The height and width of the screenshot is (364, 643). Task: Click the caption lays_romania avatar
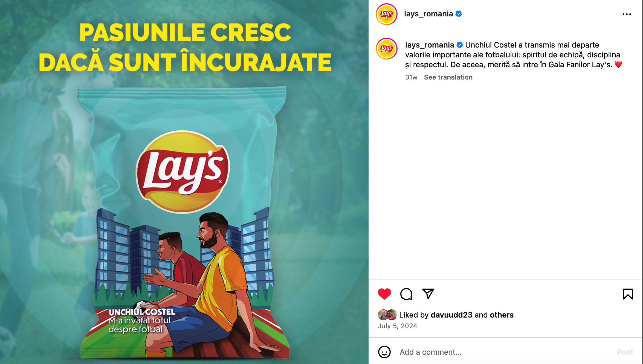pos(386,49)
